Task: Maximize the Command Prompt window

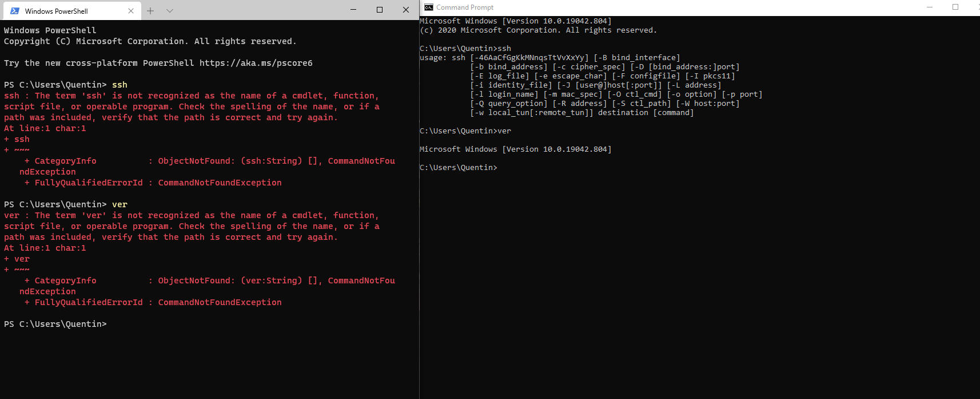Action: pos(955,7)
